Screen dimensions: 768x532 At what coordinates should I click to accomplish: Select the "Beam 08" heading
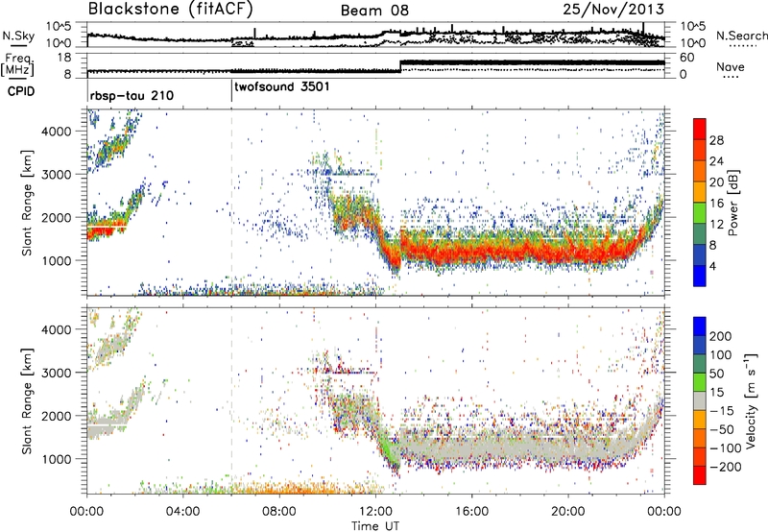374,11
